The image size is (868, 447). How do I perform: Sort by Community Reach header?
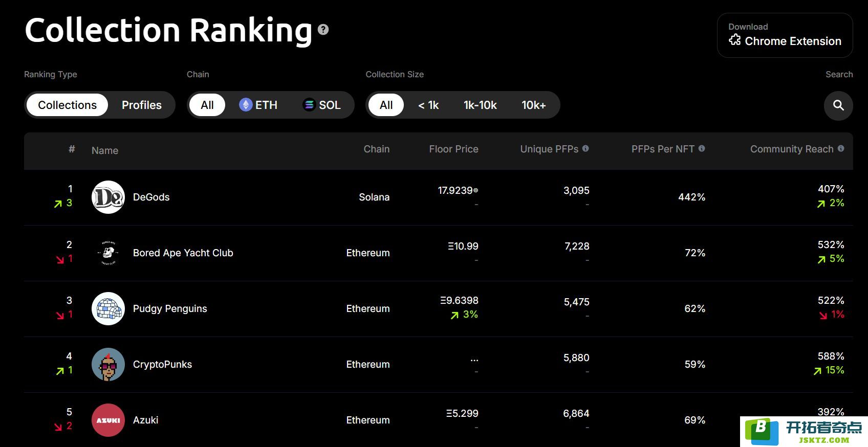click(792, 149)
